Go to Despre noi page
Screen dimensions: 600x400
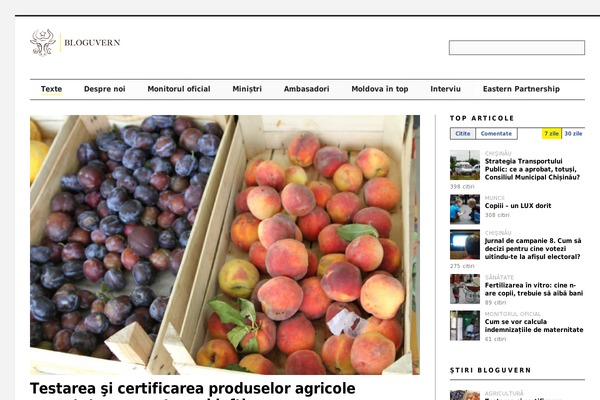[104, 89]
